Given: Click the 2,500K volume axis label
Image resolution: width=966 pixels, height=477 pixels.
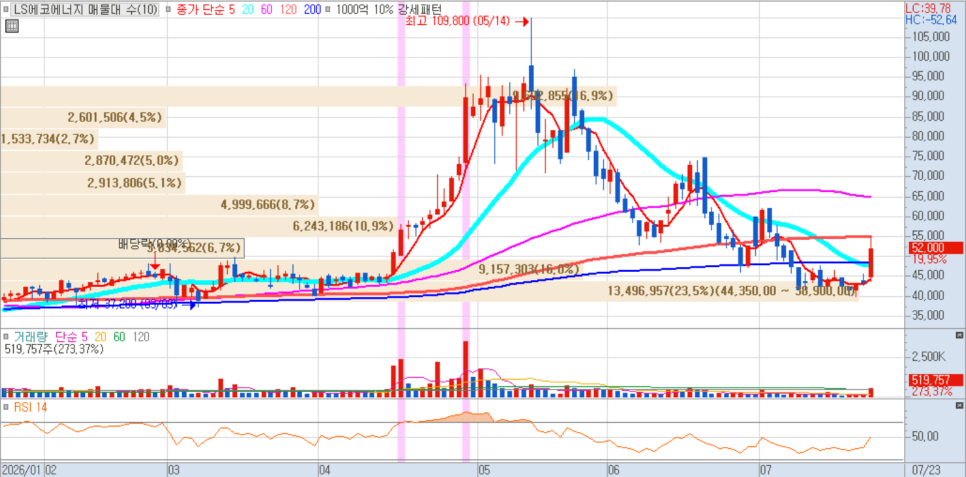Looking at the screenshot, I should click(x=929, y=357).
